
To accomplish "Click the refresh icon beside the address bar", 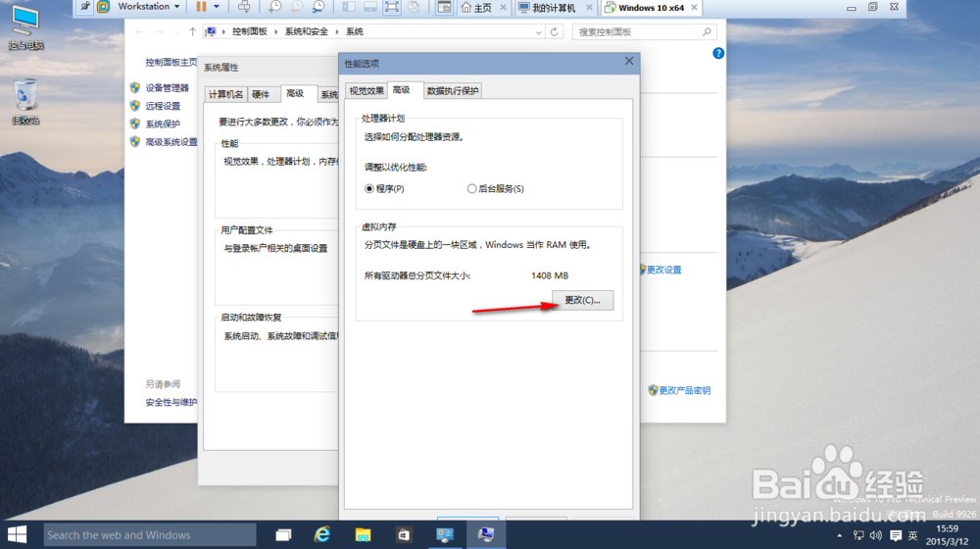I will coord(554,32).
